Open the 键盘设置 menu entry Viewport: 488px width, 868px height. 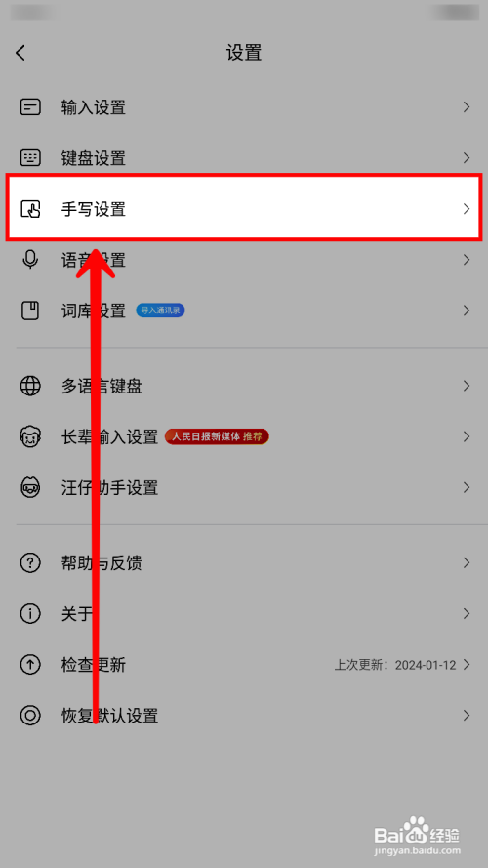[x=244, y=158]
